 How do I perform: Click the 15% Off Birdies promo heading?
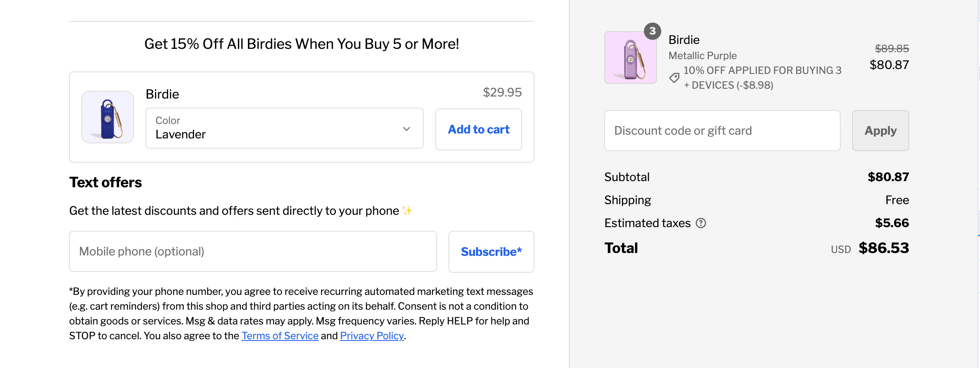pyautogui.click(x=301, y=44)
